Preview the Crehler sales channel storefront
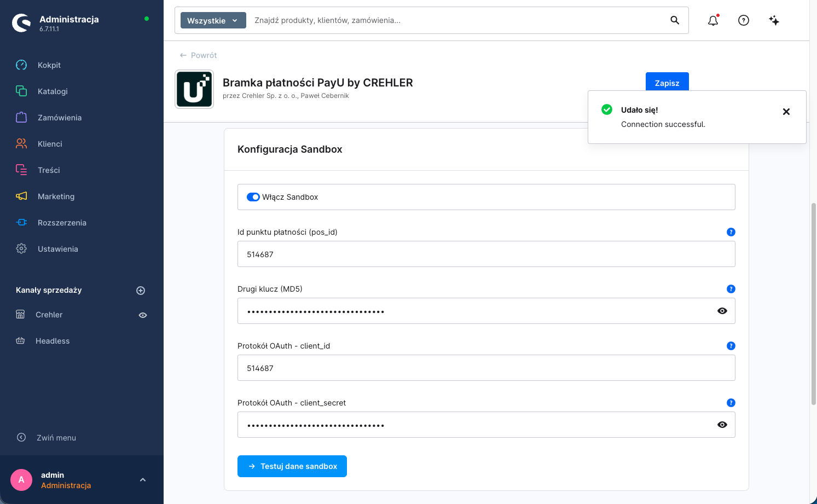Screen dimensions: 817x504 pyautogui.click(x=143, y=315)
